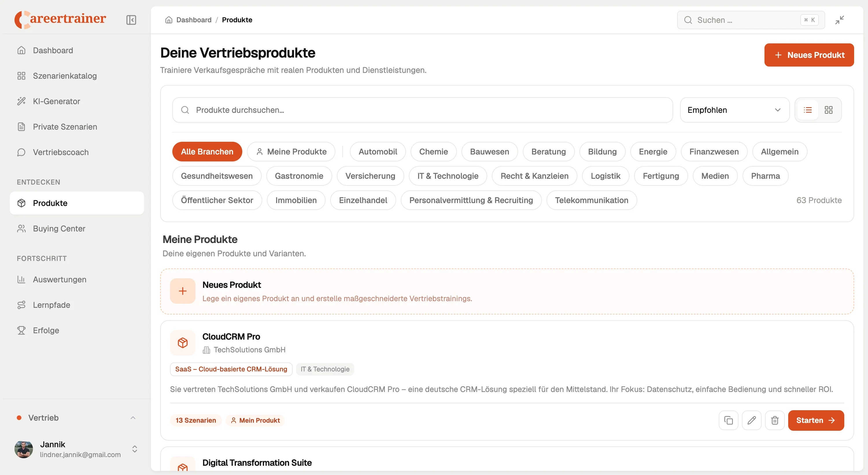Open the Vertriebscoach page
The height and width of the screenshot is (475, 868).
(x=77, y=152)
